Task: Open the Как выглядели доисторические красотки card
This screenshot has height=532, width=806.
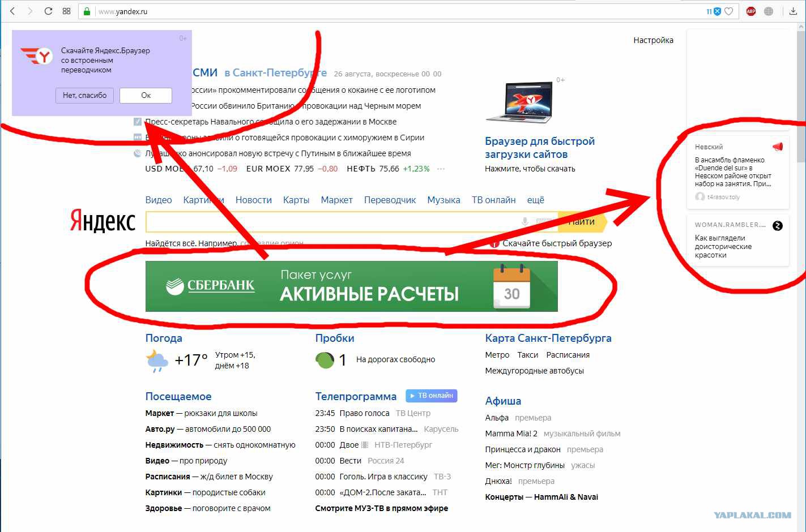Action: pos(738,241)
